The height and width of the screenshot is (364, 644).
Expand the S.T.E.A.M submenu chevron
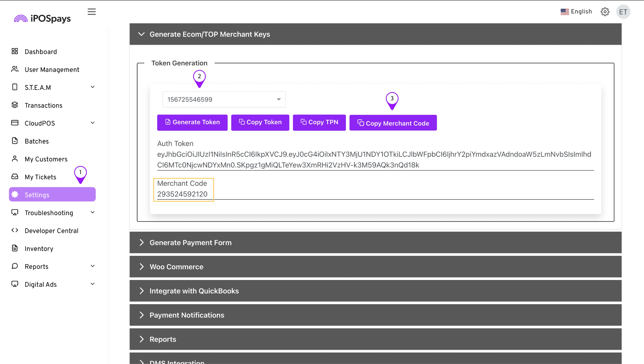[x=93, y=87]
